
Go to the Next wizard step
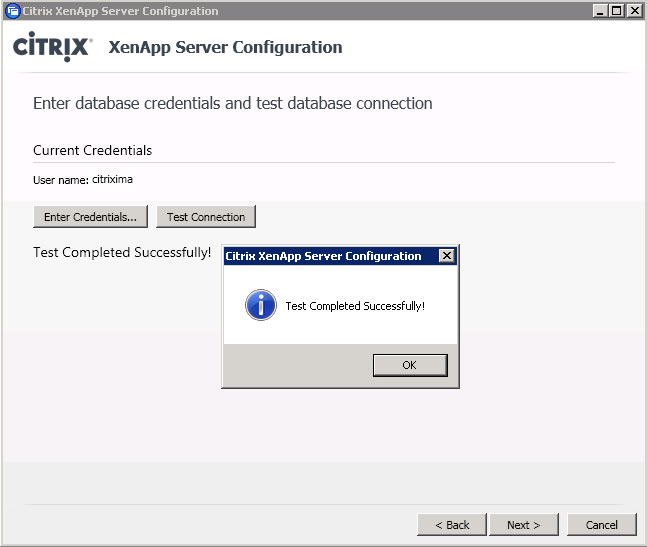(x=524, y=525)
